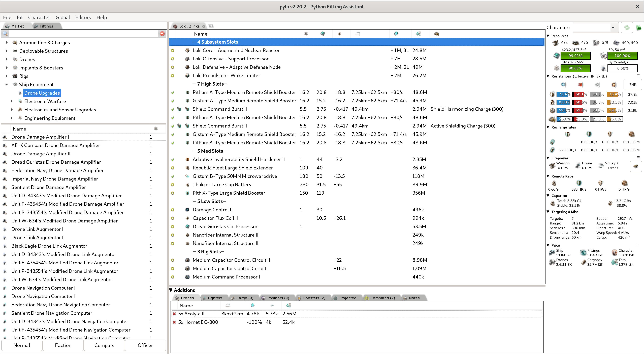The height and width of the screenshot is (354, 644).
Task: Toggle 5x Acolyte II drone active state
Action: pos(174,314)
